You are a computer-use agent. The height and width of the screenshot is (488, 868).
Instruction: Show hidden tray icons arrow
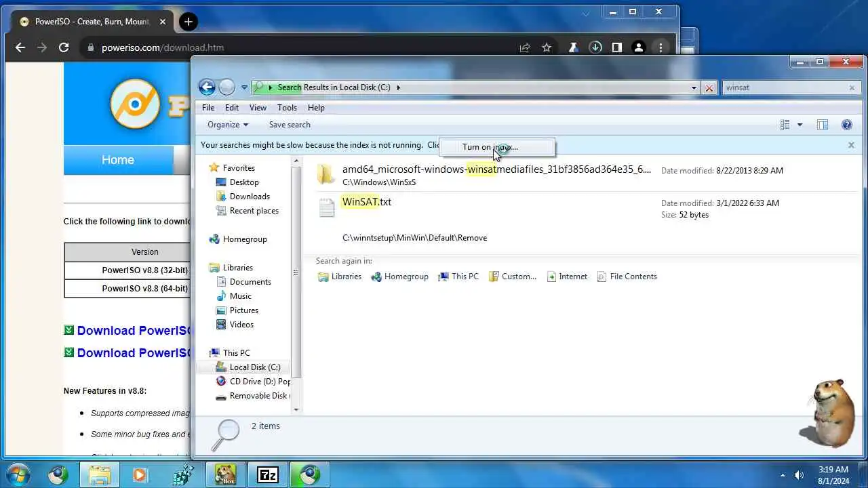[783, 475]
